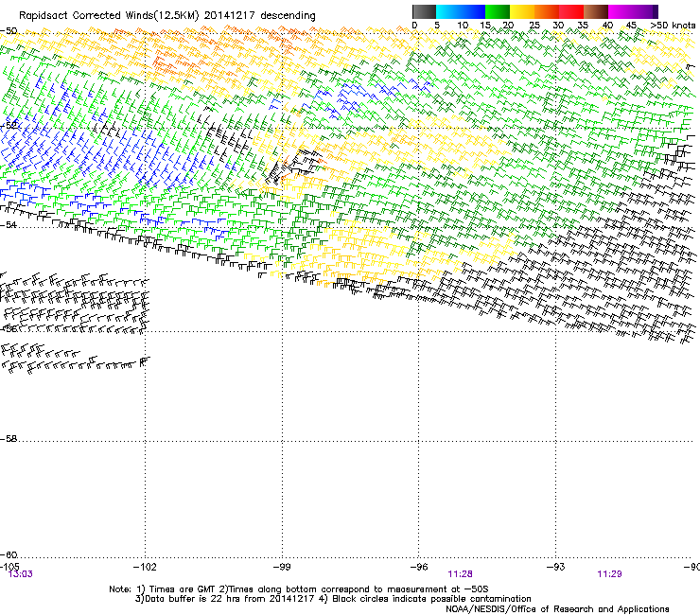This screenshot has width=700, height=615.
Task: Click the purple '11:28' time label
Action: click(x=461, y=574)
